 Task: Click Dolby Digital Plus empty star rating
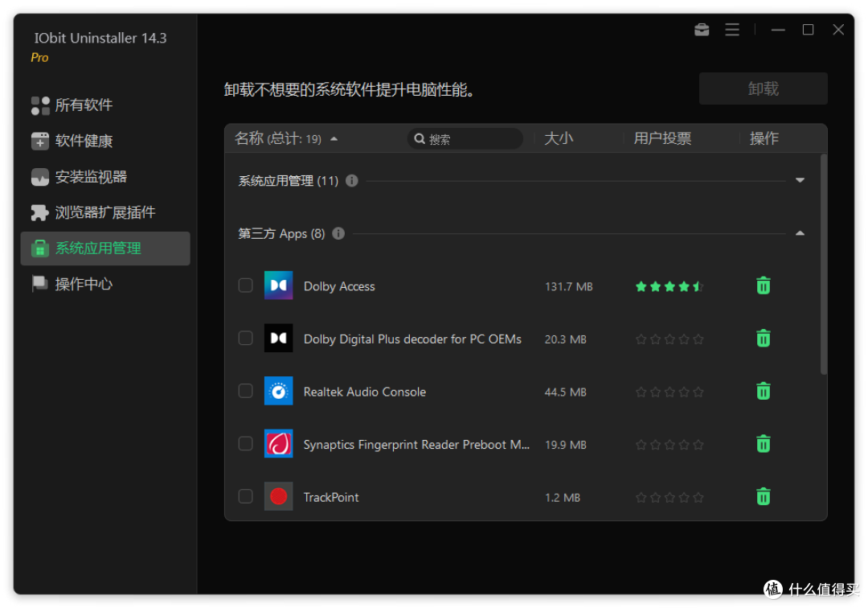(x=669, y=339)
